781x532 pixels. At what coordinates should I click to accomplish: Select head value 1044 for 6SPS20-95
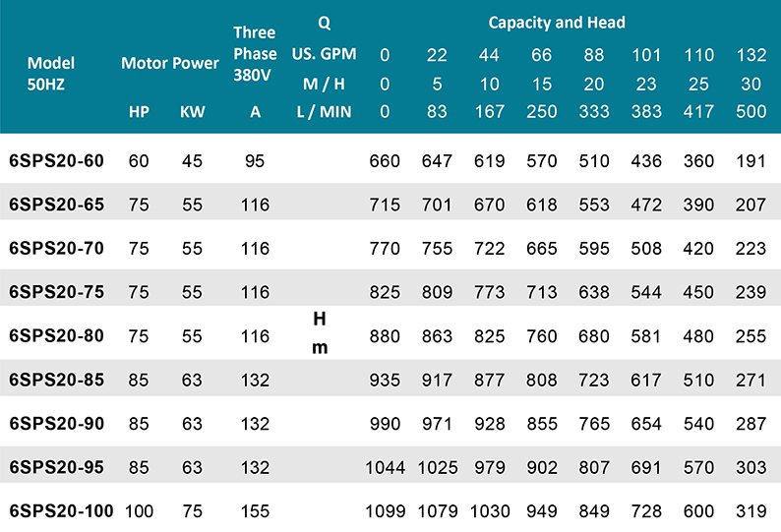[385, 466]
